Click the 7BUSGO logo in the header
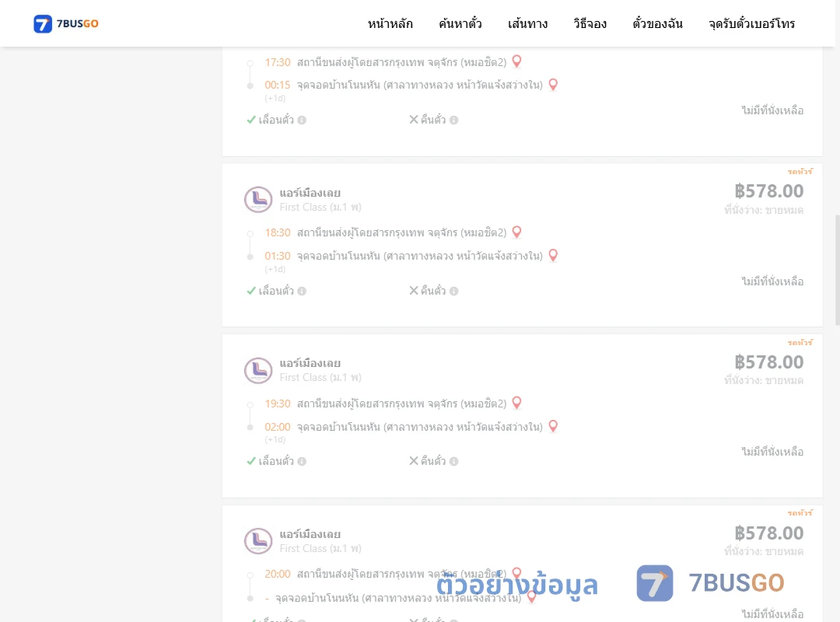This screenshot has height=622, width=840. pyautogui.click(x=65, y=23)
